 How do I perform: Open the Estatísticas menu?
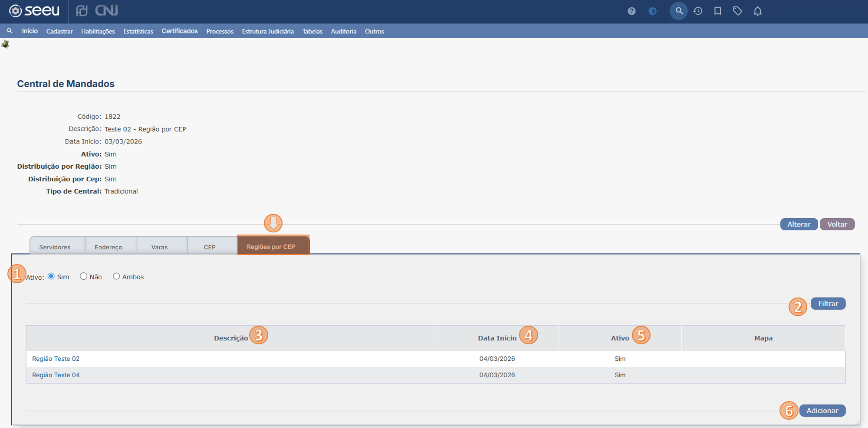[x=138, y=31]
